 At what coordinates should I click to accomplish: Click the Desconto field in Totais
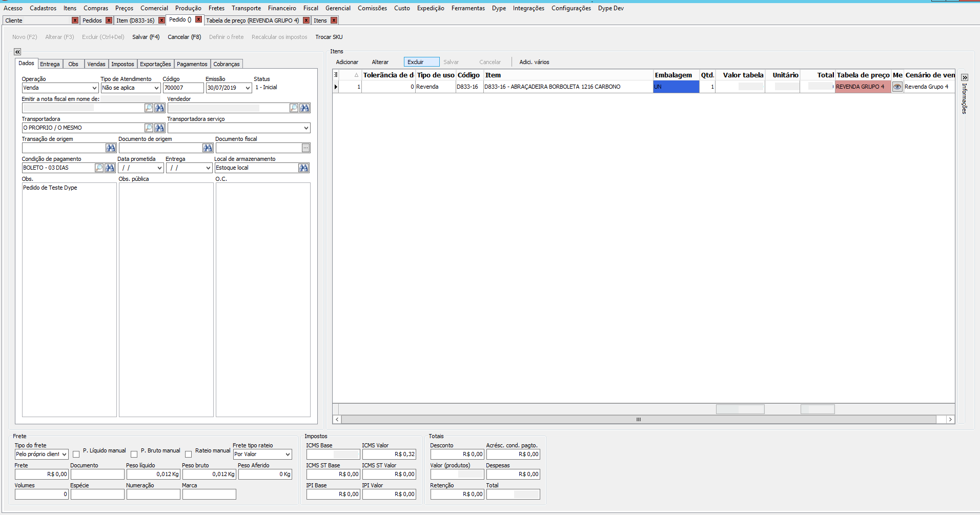(457, 455)
